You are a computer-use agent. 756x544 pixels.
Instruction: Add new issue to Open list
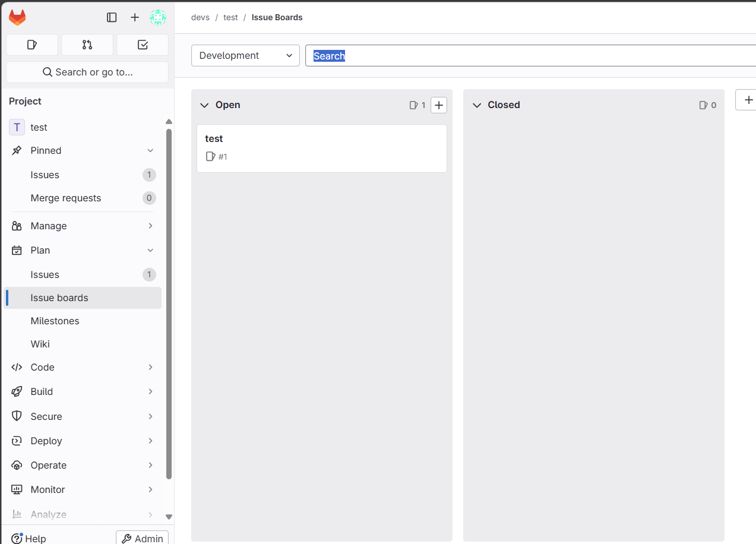pyautogui.click(x=439, y=105)
